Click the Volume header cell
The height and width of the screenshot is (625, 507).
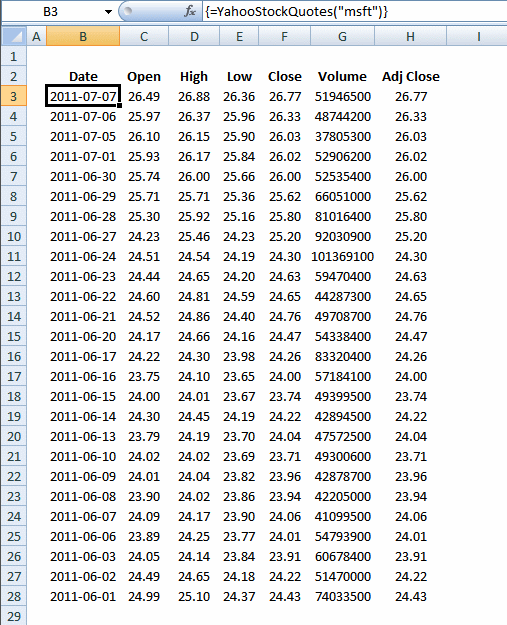[x=342, y=77]
